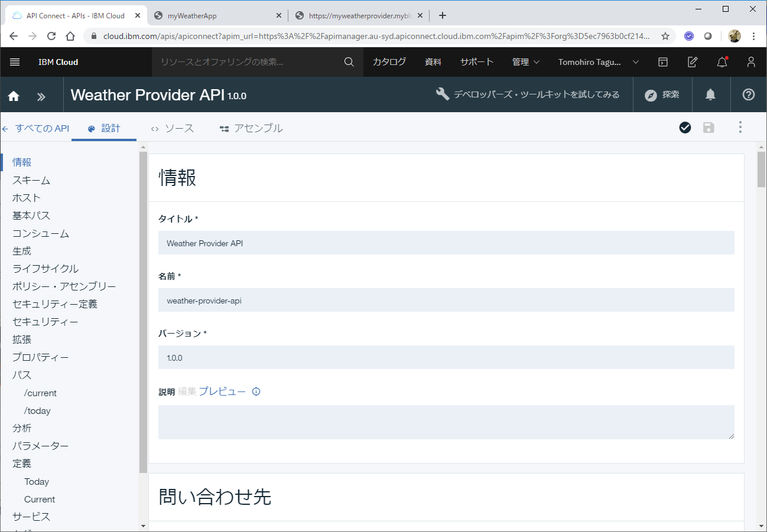The width and height of the screenshot is (767, 532).
Task: Click the 名前 input field
Action: click(446, 300)
